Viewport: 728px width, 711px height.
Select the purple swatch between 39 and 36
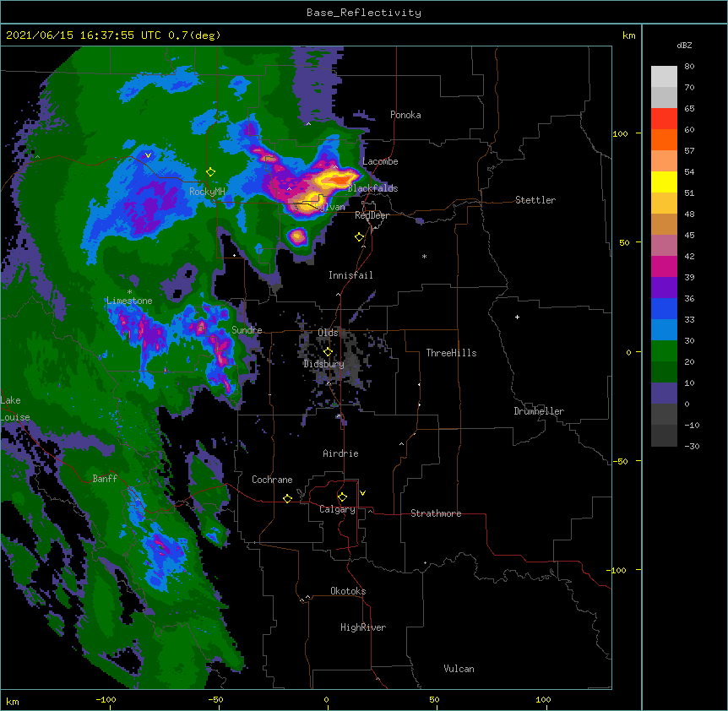pyautogui.click(x=664, y=288)
